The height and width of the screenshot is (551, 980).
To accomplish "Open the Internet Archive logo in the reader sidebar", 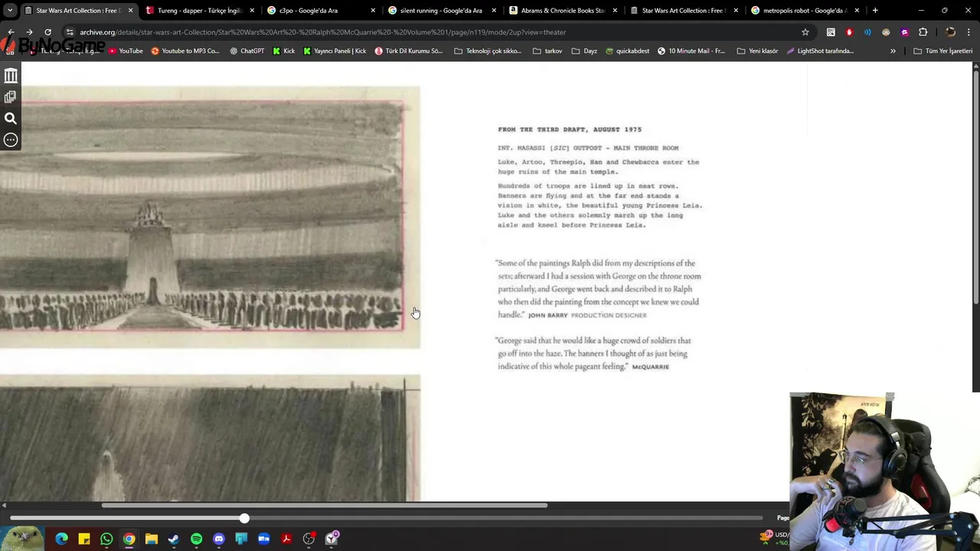I will tap(11, 75).
